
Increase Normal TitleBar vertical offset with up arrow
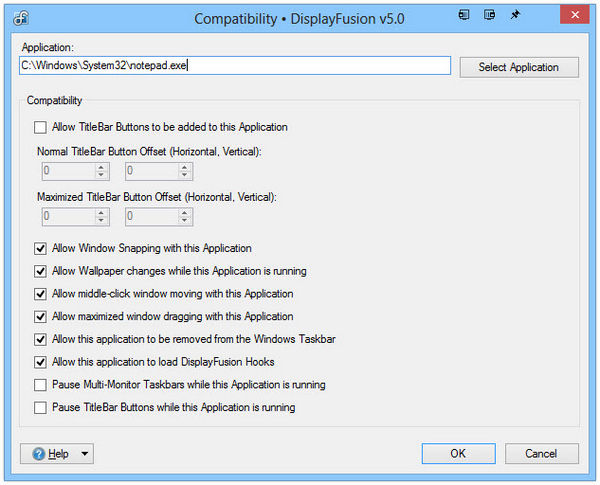click(x=184, y=167)
